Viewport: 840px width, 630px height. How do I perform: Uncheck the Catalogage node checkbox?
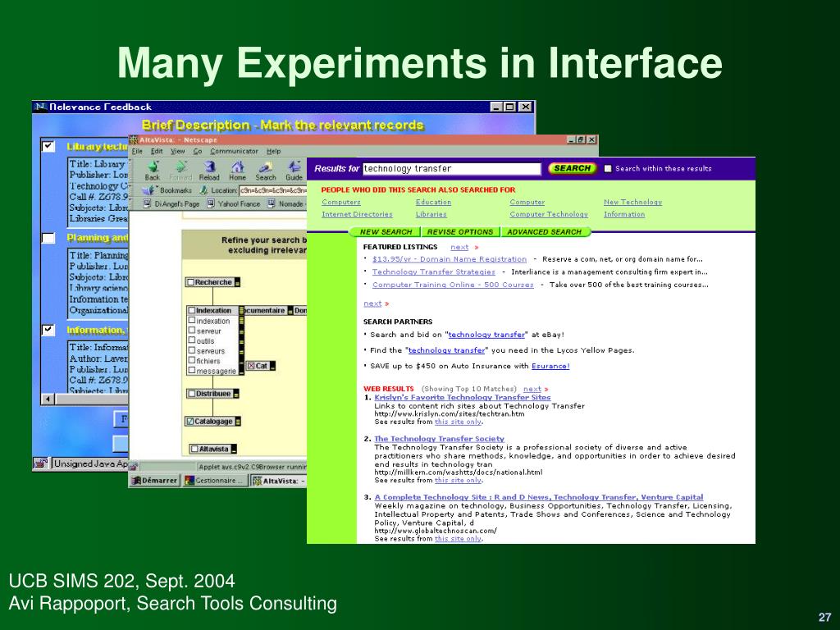189,422
